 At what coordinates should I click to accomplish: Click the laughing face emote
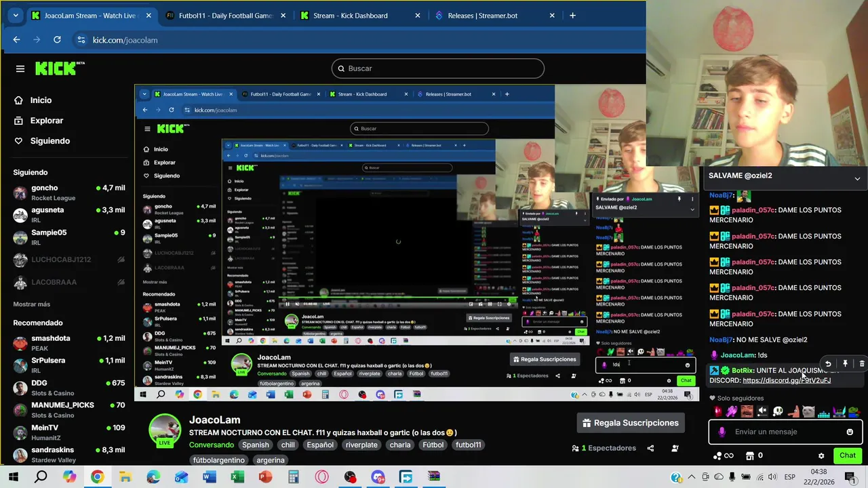pos(747,411)
